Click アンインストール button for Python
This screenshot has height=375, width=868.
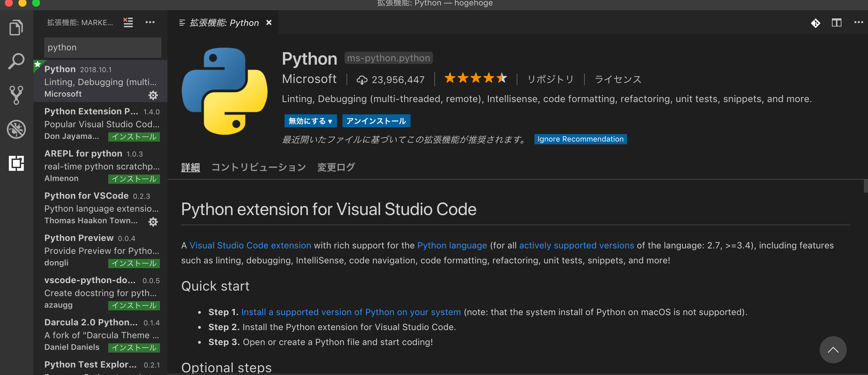click(x=376, y=120)
